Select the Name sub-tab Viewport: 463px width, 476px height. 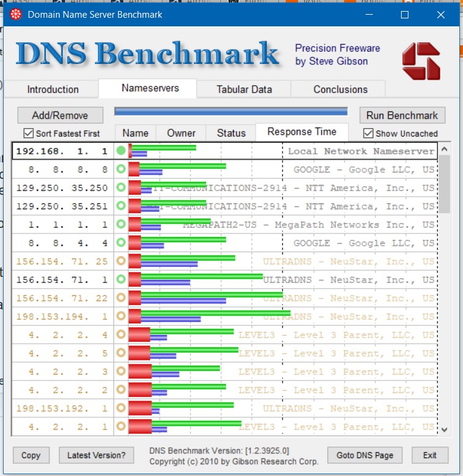tap(136, 133)
